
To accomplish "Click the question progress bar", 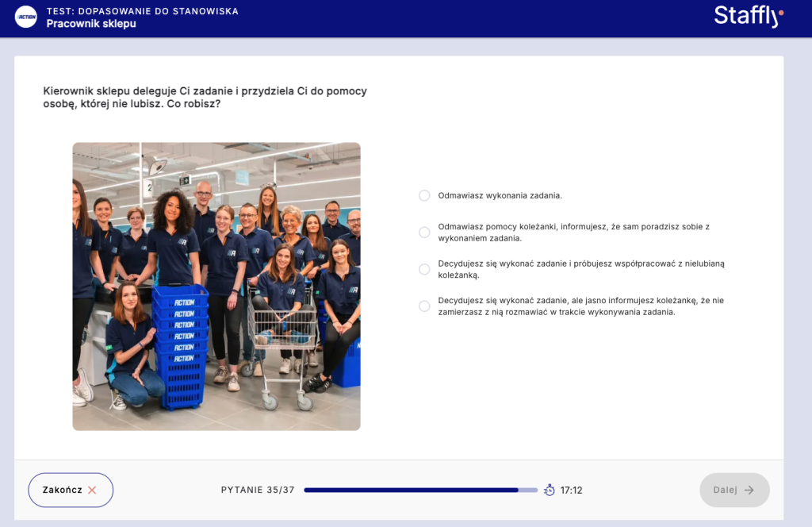I will [x=420, y=490].
